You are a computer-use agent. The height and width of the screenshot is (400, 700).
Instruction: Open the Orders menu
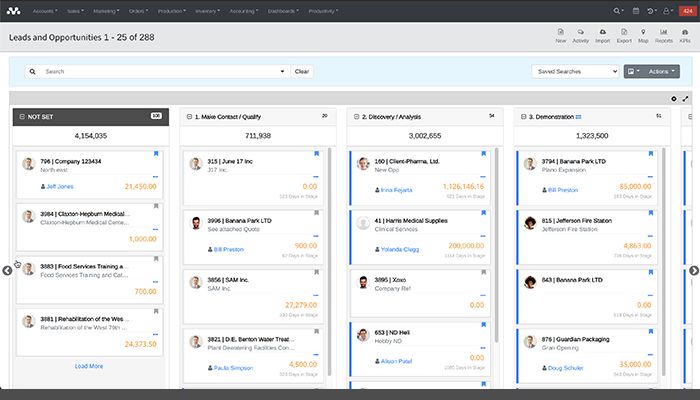point(138,11)
